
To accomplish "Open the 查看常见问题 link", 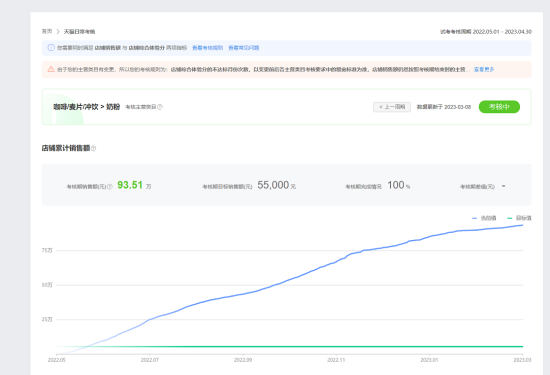I will (243, 48).
